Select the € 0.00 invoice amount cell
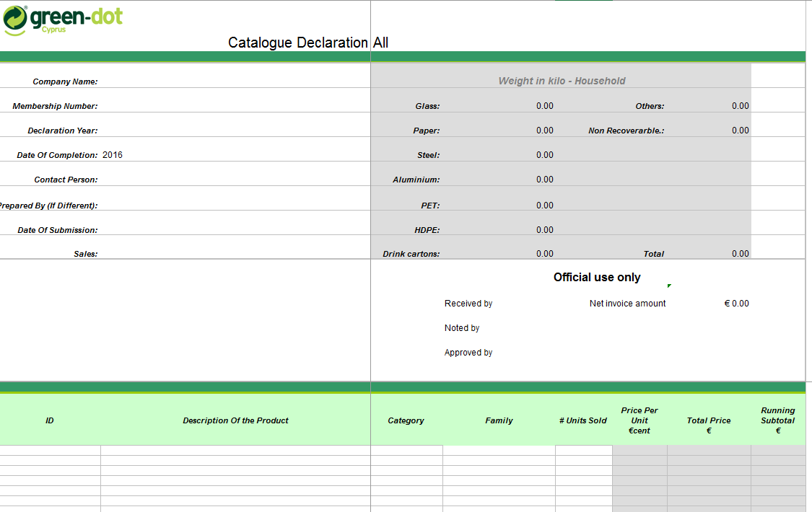The width and height of the screenshot is (812, 512). coord(736,304)
